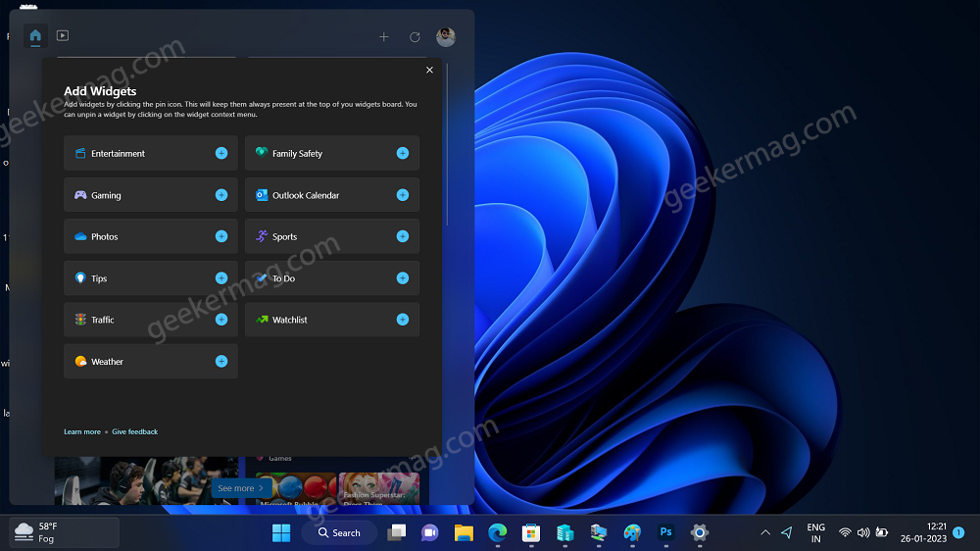Open the Wi-Fi network tray icon

(845, 533)
